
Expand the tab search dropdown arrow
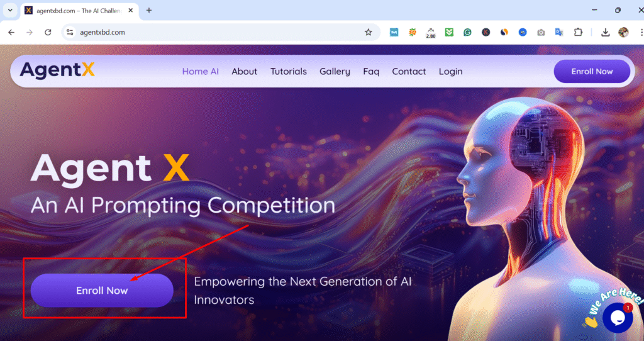pos(10,10)
